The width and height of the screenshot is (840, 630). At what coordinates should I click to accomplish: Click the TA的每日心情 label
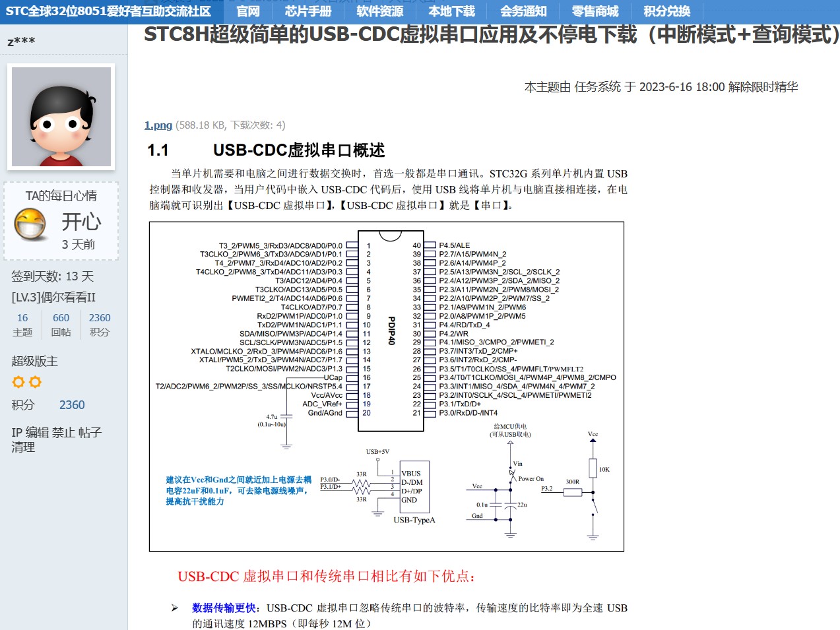(61, 196)
